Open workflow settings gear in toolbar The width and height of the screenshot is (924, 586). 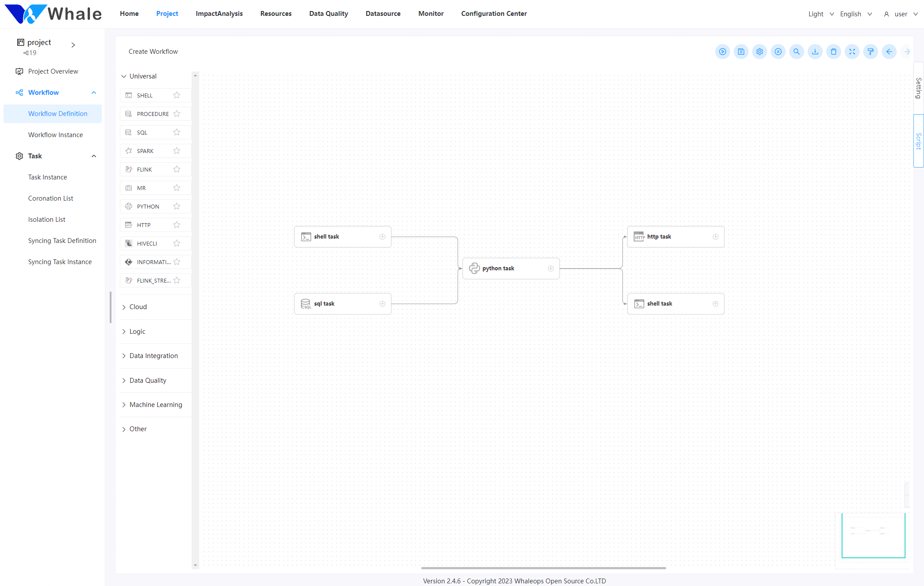(760, 52)
